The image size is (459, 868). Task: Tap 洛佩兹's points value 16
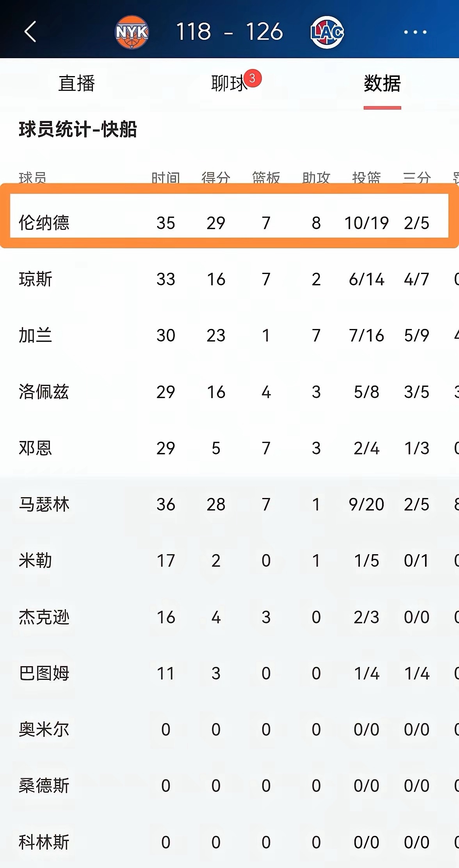pos(217,392)
